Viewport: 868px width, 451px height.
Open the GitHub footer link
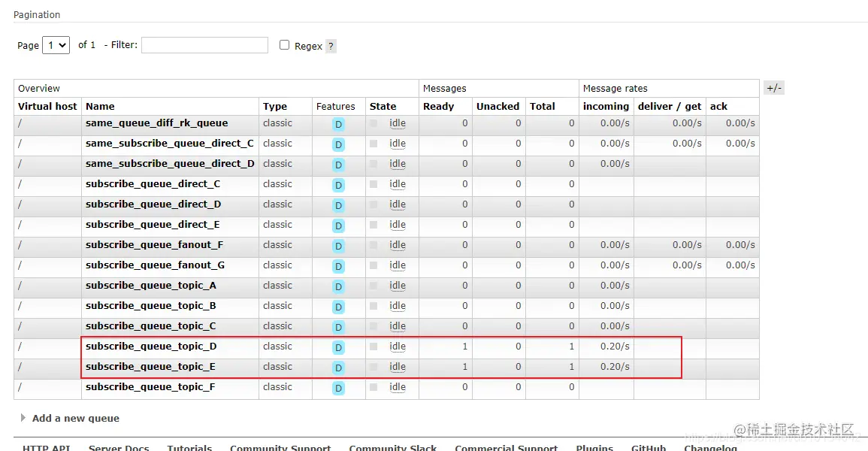[649, 447]
